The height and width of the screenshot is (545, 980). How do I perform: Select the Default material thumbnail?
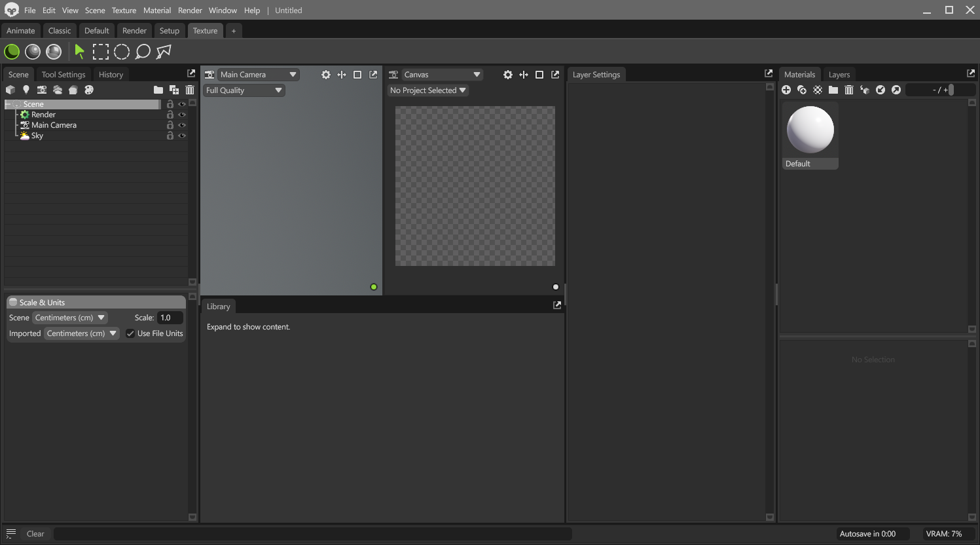point(810,129)
